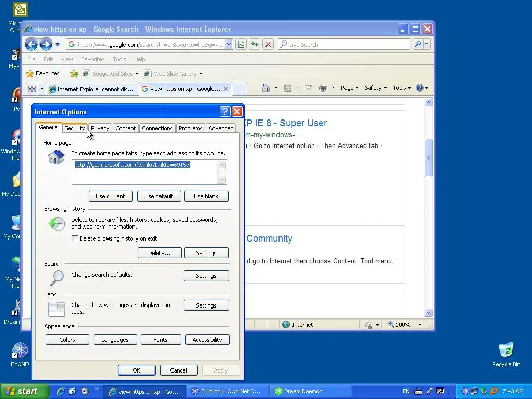
Task: Open the Tools menu in menu bar
Action: 119,59
